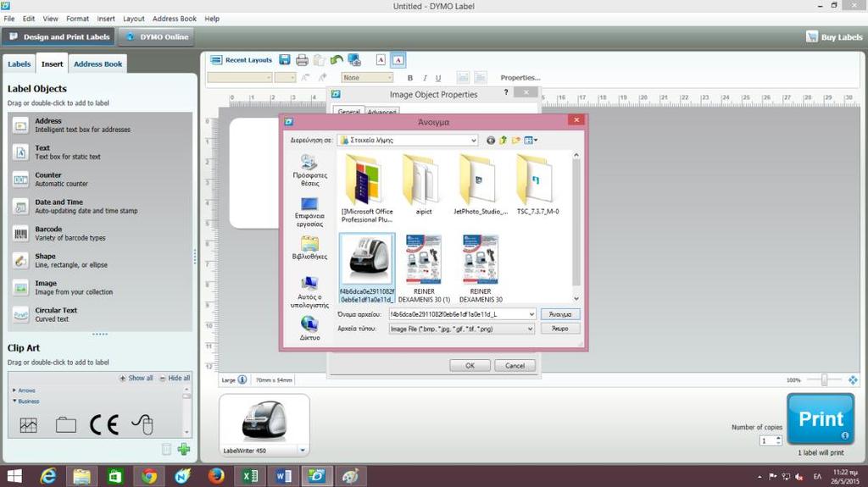Add a Counter object to the label
The image size is (868, 487).
[x=100, y=180]
